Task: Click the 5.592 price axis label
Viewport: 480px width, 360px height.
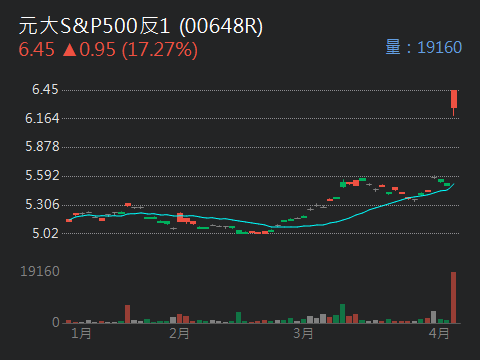Action: [x=42, y=175]
